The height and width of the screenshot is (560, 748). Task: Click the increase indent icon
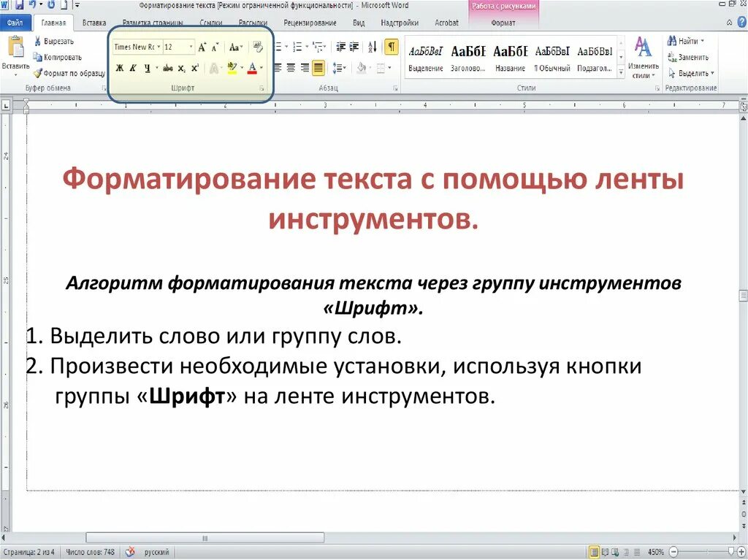tap(354, 47)
